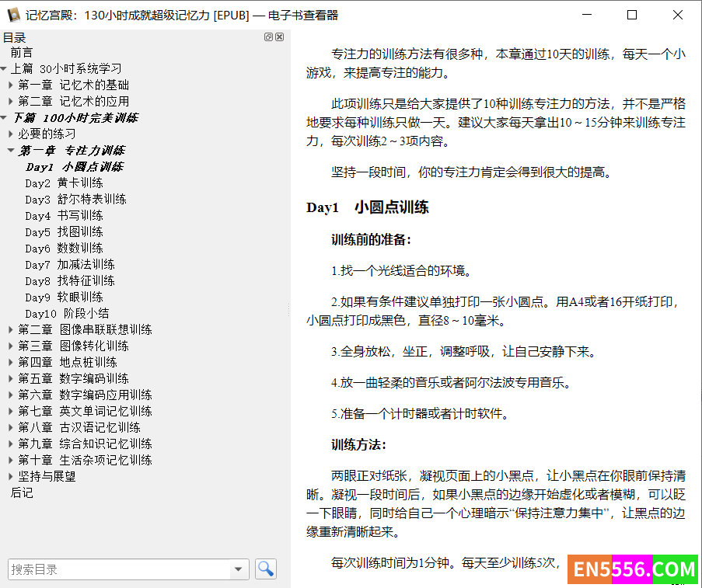Expand 第七章 英文单词记忆训练
The width and height of the screenshot is (702, 588).
pyautogui.click(x=11, y=411)
